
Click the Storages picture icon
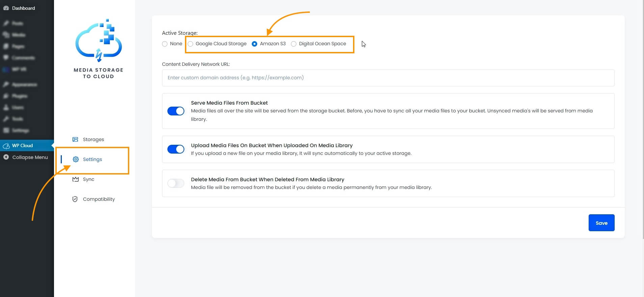tap(75, 139)
